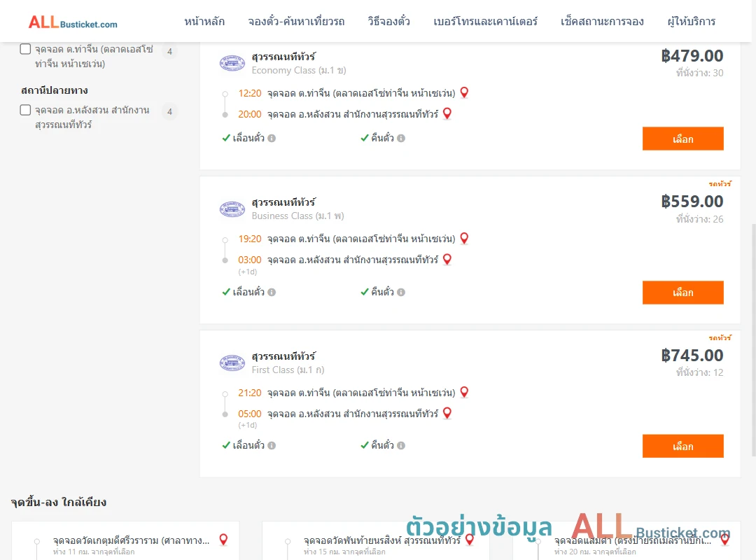Click the 05:00 arrival time
The height and width of the screenshot is (560, 756).
(x=250, y=414)
